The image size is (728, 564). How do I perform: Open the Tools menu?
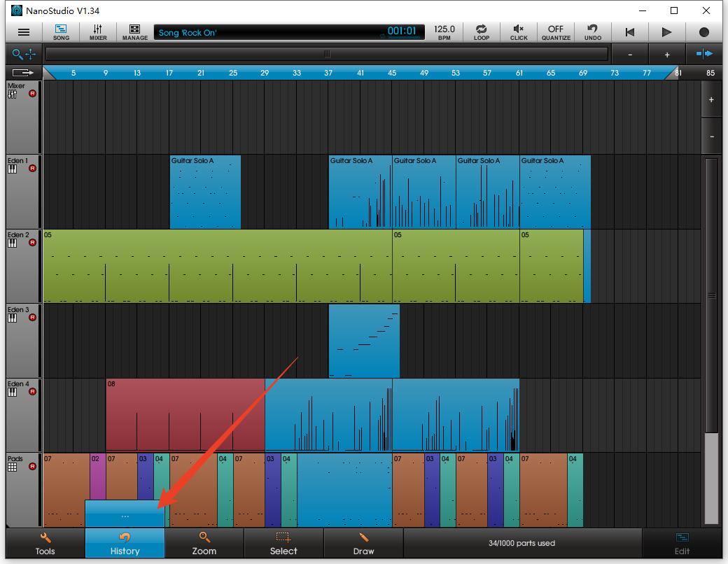pos(45,543)
